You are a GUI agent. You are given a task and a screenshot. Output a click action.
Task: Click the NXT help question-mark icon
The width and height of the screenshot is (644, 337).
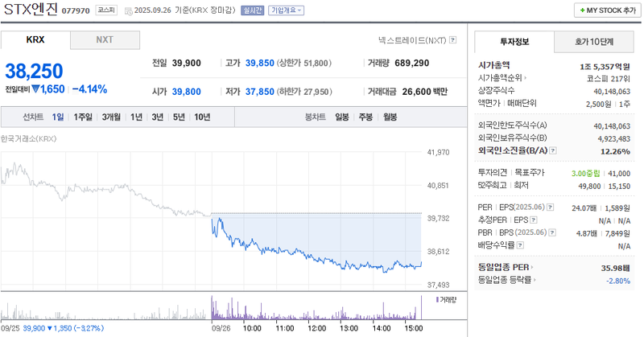452,40
